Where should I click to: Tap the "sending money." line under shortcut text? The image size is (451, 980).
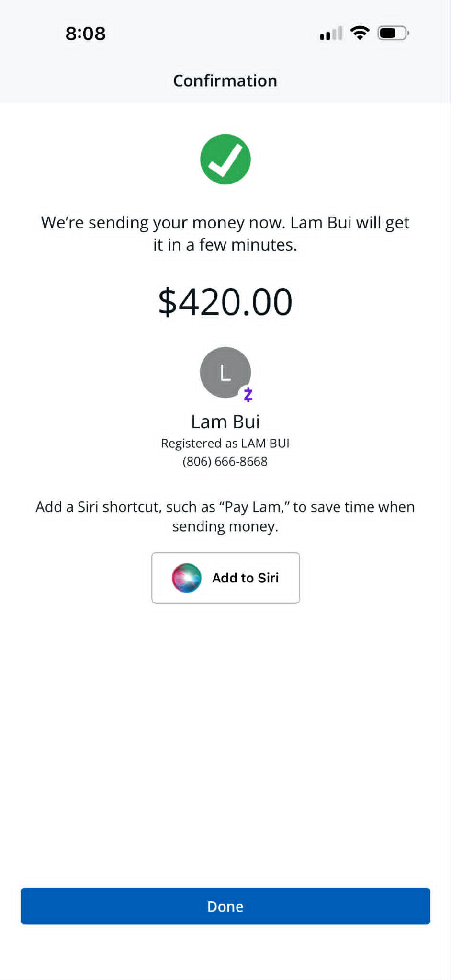225,526
